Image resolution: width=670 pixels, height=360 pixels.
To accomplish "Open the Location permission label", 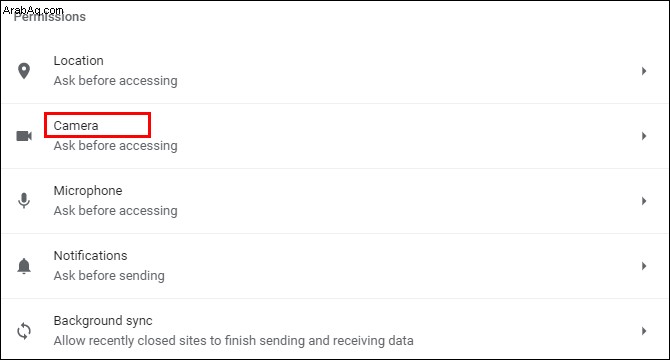I will click(x=79, y=61).
